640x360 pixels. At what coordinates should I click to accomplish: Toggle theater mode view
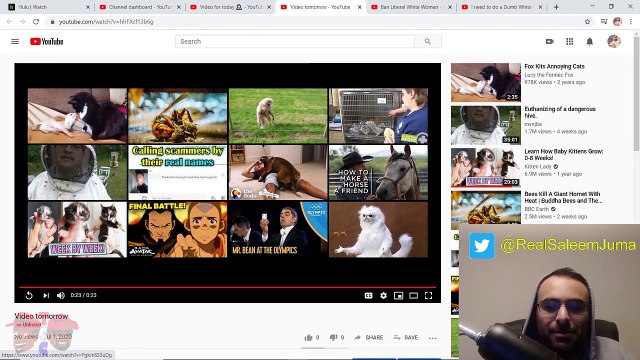point(413,295)
